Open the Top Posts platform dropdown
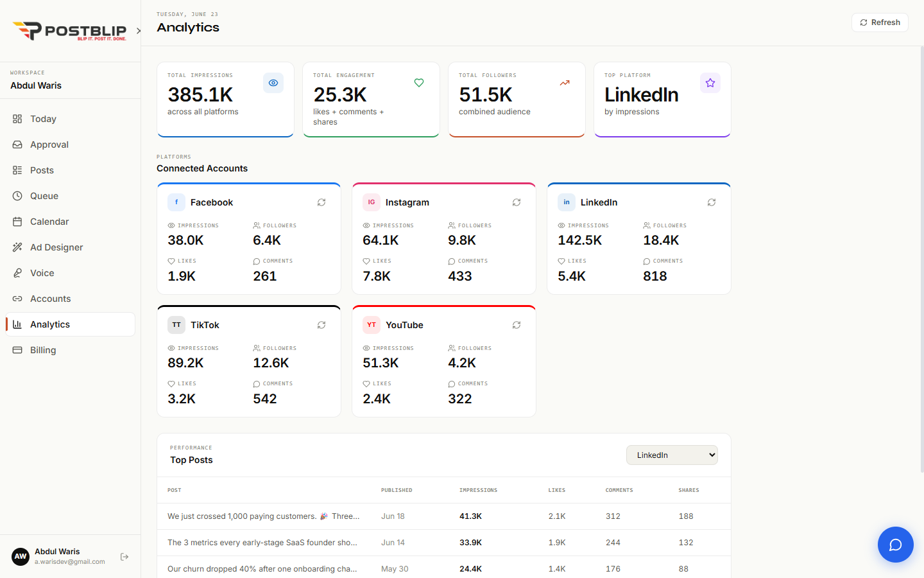924x578 pixels. pyautogui.click(x=672, y=455)
